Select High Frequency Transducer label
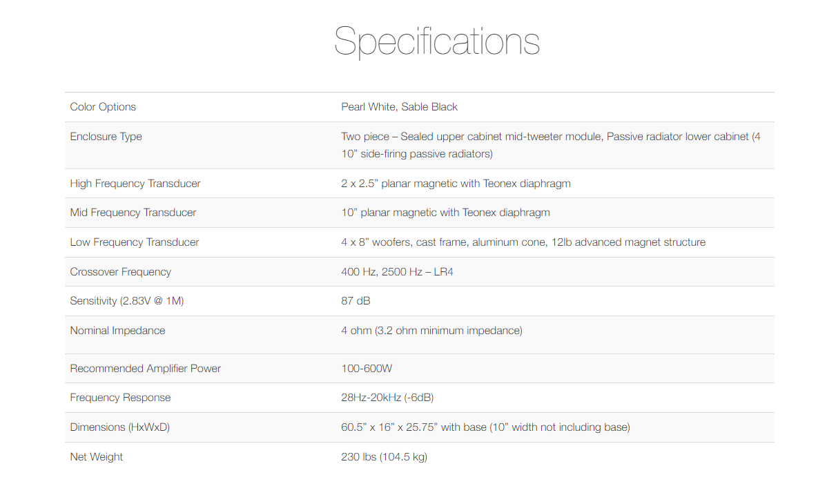The image size is (836, 504). (135, 184)
